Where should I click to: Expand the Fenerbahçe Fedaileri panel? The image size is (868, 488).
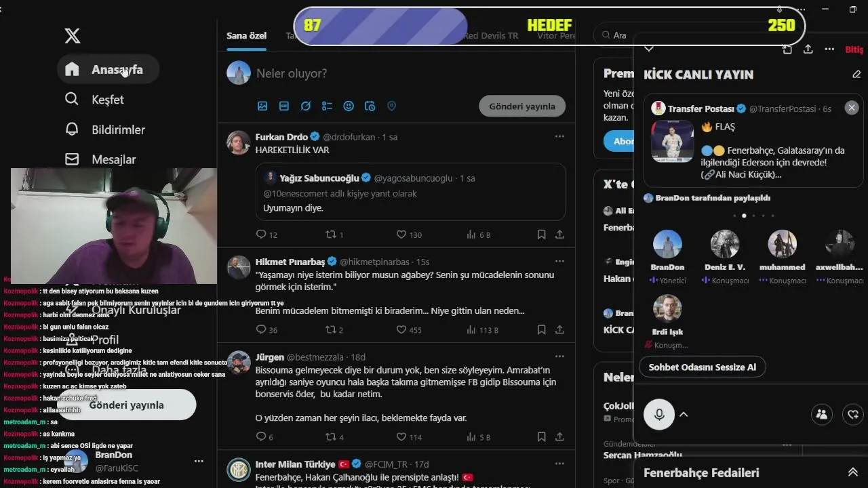click(852, 472)
